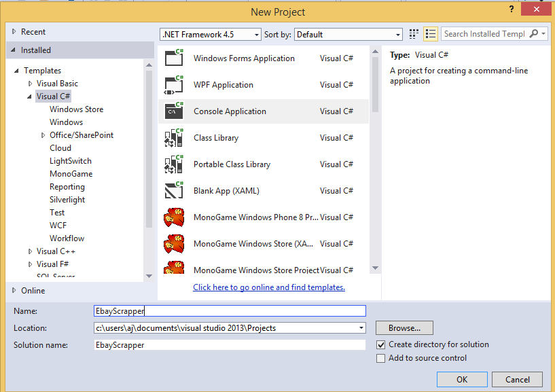Open the search options dropdown arrow
This screenshot has width=555, height=392.
pos(543,34)
